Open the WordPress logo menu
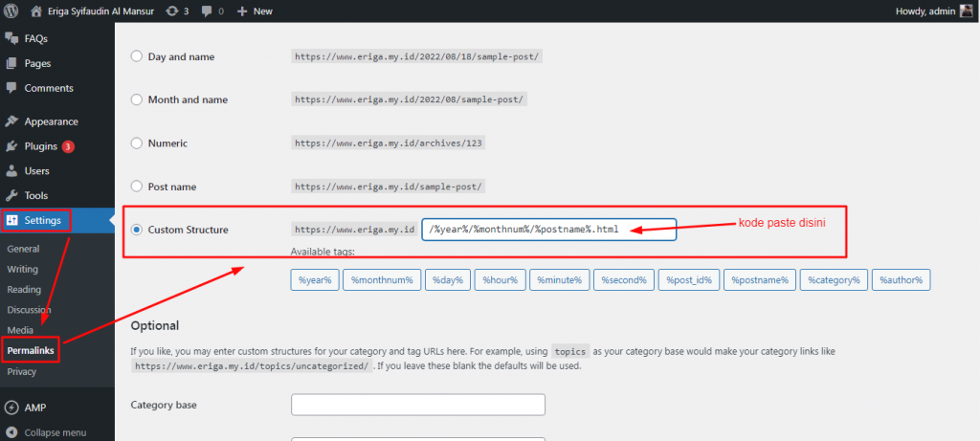This screenshot has height=441, width=980. (x=11, y=11)
